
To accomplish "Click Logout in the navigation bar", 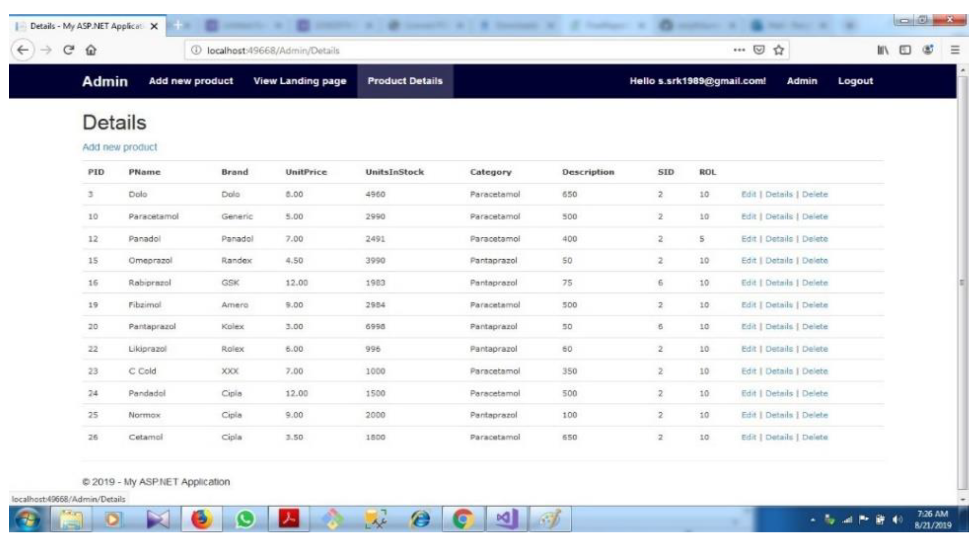I will pos(855,81).
